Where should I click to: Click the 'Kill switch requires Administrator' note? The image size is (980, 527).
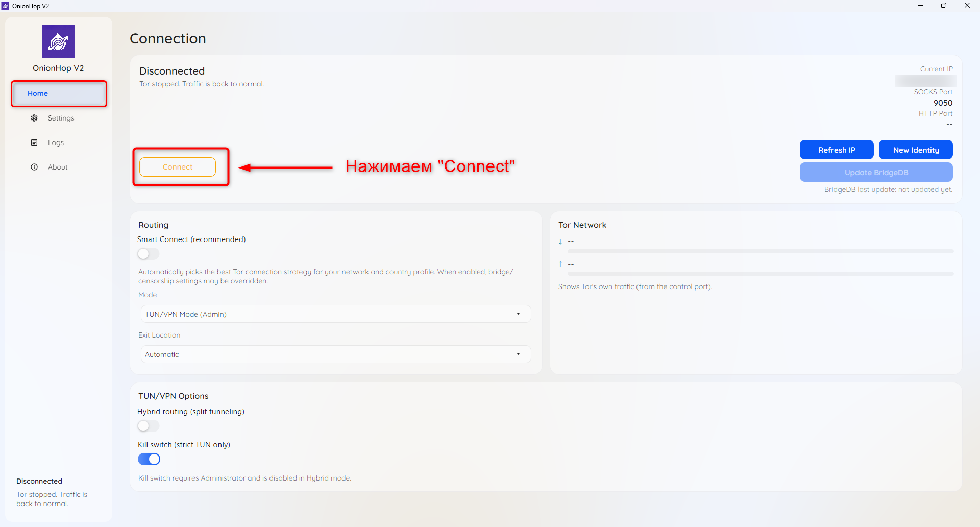point(244,478)
